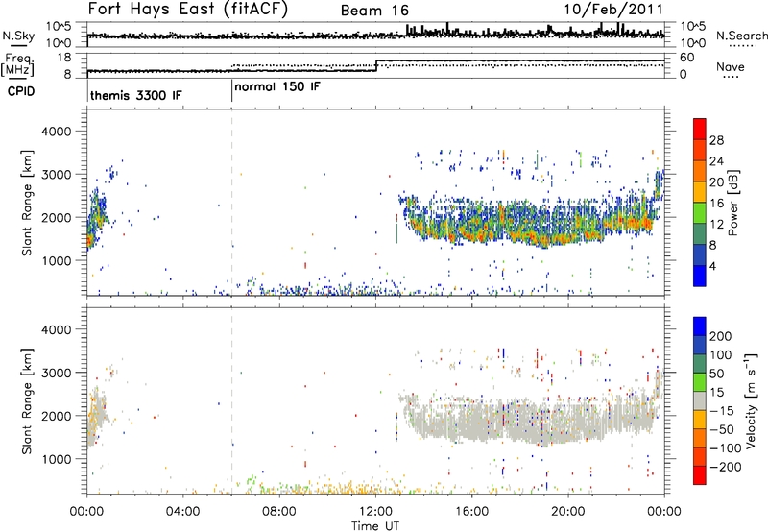768x532 pixels.
Task: Click the '-200' Velocity color bar label
Action: tap(726, 467)
